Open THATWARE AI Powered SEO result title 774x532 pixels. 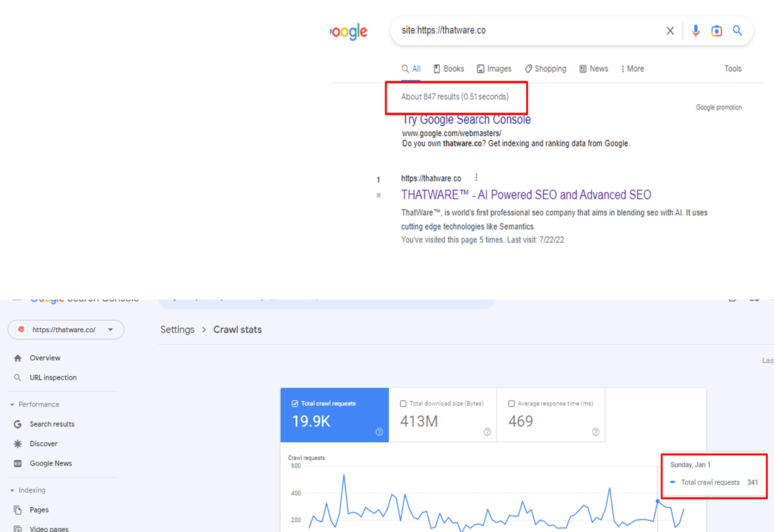526,195
